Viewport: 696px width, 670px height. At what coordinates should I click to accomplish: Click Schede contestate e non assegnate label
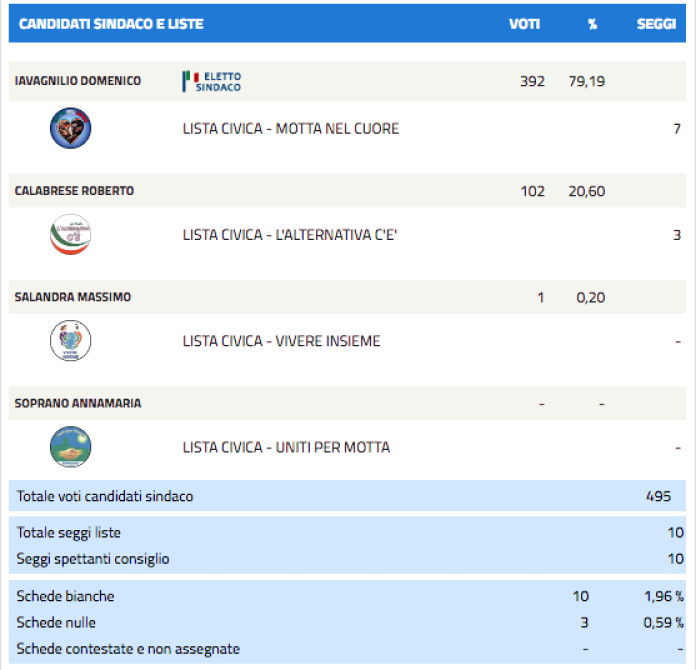click(x=128, y=649)
